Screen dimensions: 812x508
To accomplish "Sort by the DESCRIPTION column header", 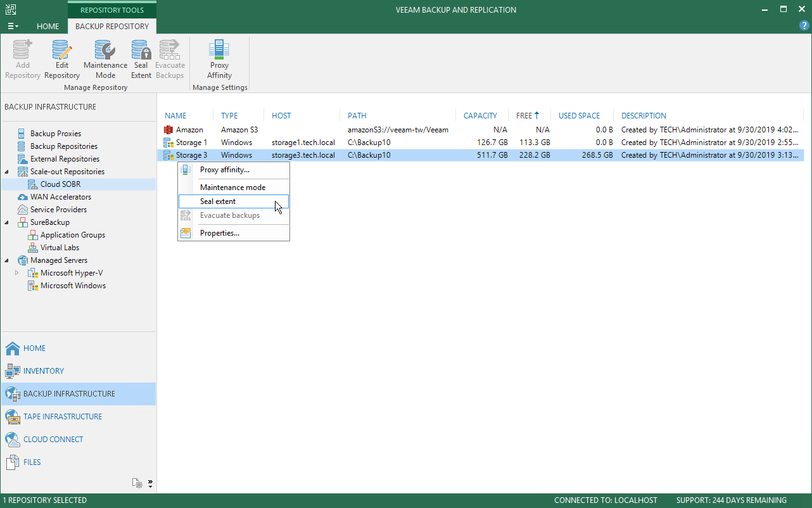I will pyautogui.click(x=644, y=116).
